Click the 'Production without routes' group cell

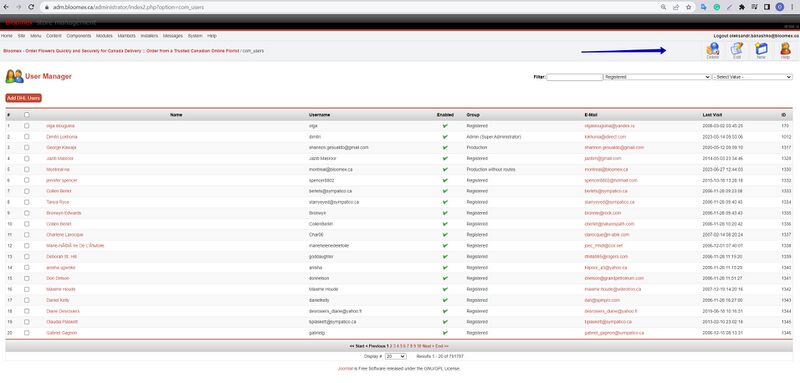(491, 169)
